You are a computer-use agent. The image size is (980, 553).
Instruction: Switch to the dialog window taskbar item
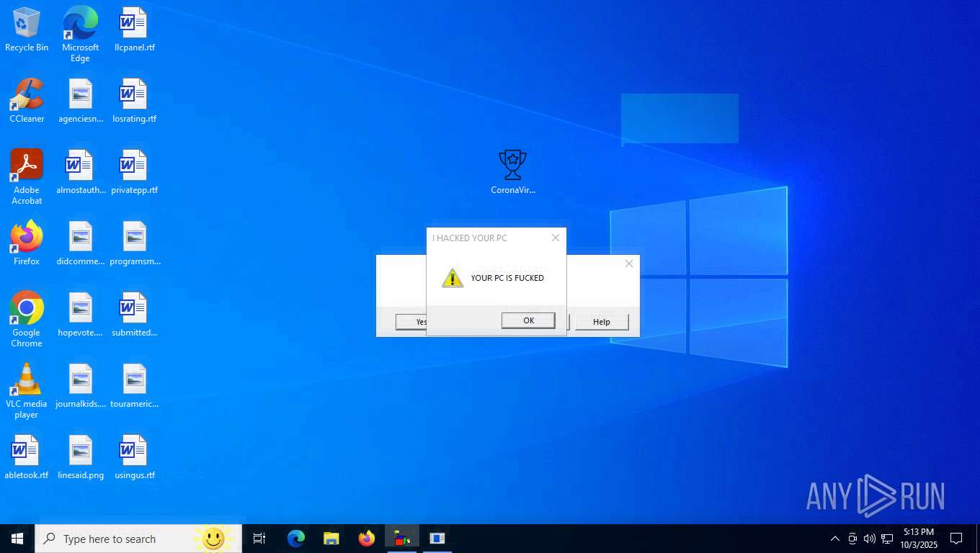[437, 539]
